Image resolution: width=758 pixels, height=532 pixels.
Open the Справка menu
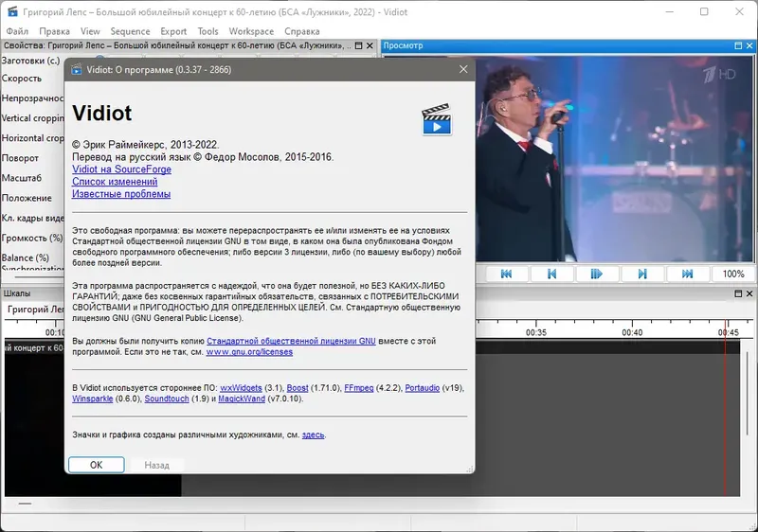pyautogui.click(x=302, y=31)
